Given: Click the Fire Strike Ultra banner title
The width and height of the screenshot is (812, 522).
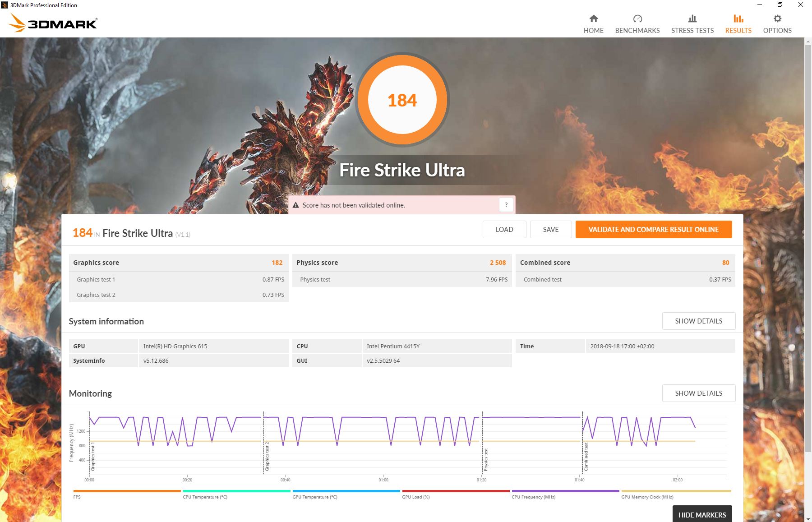Looking at the screenshot, I should coord(402,170).
